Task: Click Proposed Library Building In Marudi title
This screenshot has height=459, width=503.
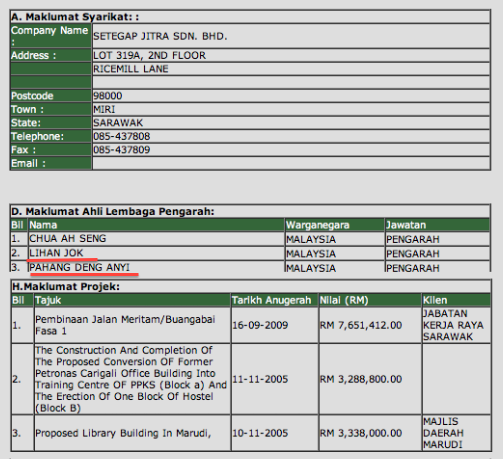Action: click(x=123, y=433)
